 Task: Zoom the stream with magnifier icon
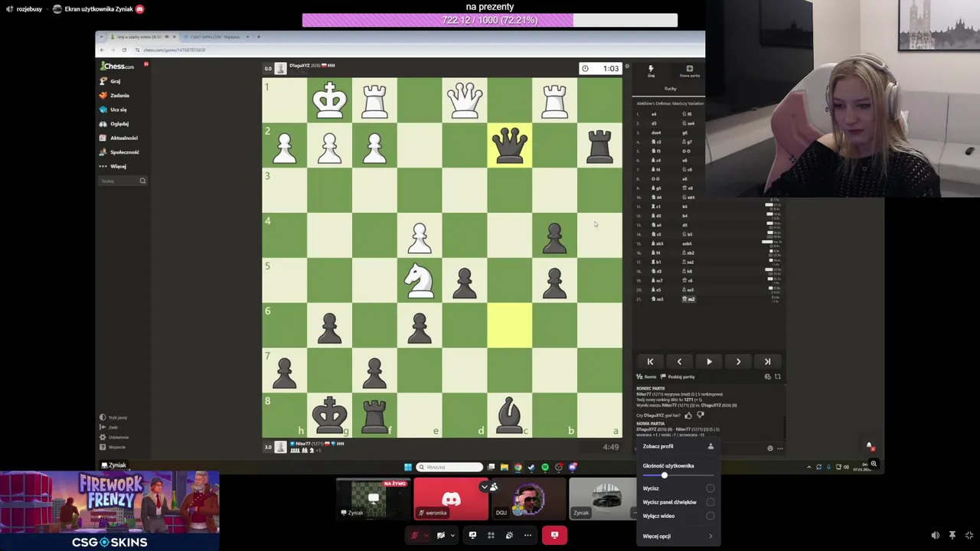tap(874, 464)
